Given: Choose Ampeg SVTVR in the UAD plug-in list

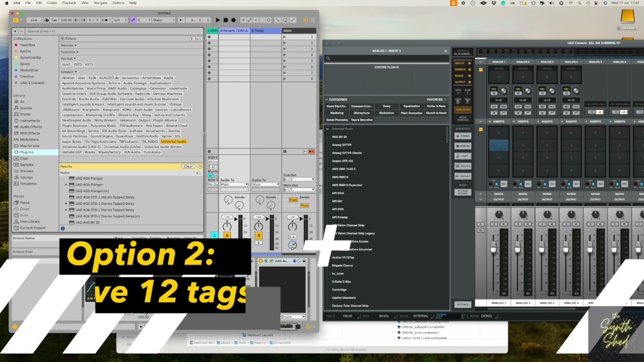Looking at the screenshot, I should coord(342,145).
